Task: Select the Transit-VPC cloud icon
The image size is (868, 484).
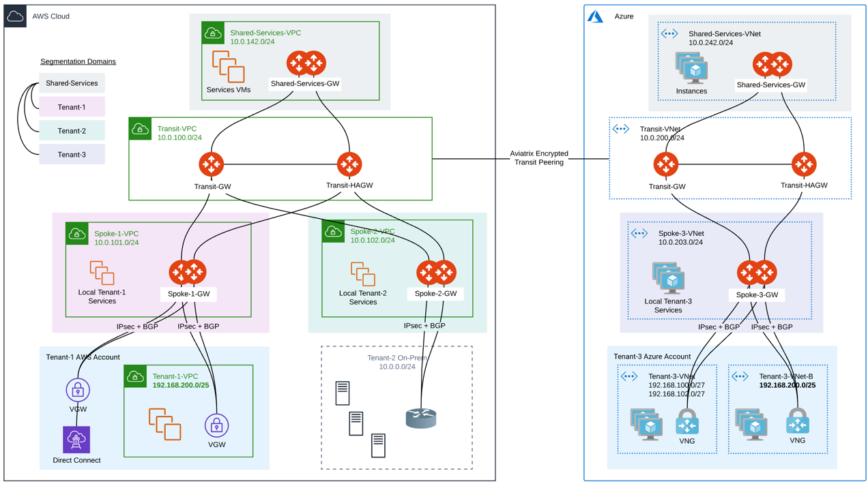Action: [141, 129]
